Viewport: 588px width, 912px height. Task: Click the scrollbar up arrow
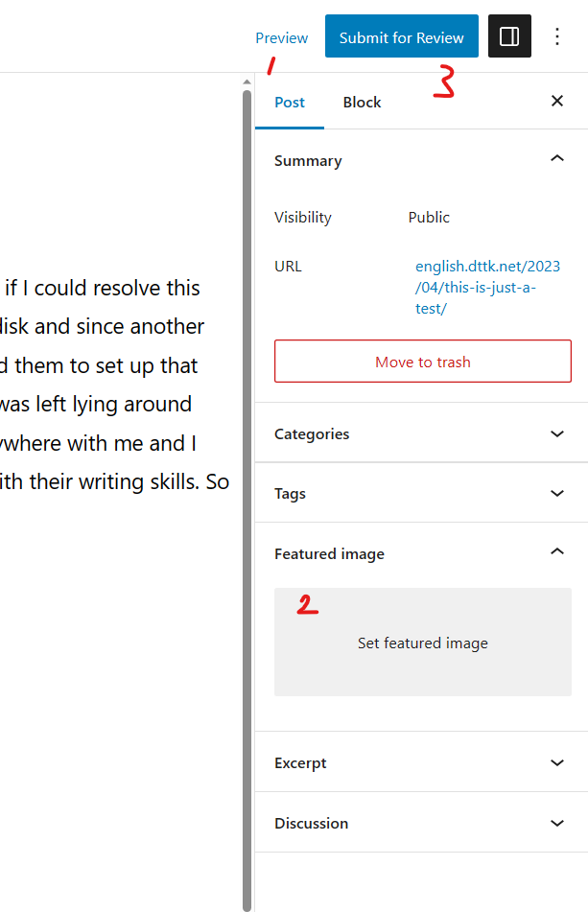pyautogui.click(x=247, y=82)
